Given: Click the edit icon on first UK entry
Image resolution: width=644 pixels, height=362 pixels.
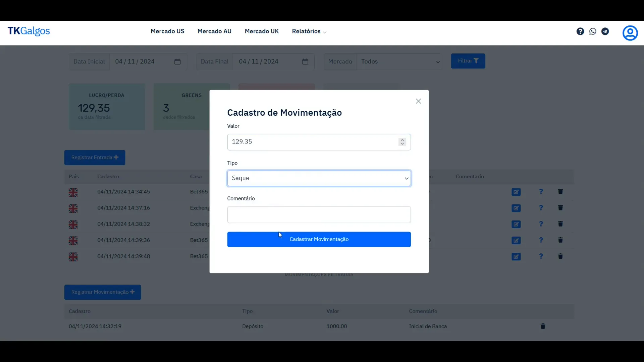Looking at the screenshot, I should tap(516, 191).
